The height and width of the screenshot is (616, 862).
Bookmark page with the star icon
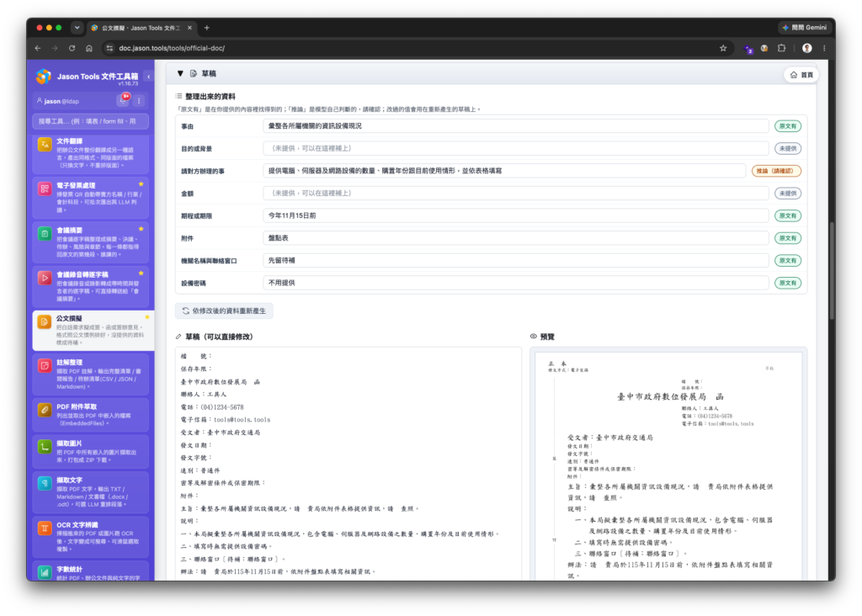coord(723,48)
